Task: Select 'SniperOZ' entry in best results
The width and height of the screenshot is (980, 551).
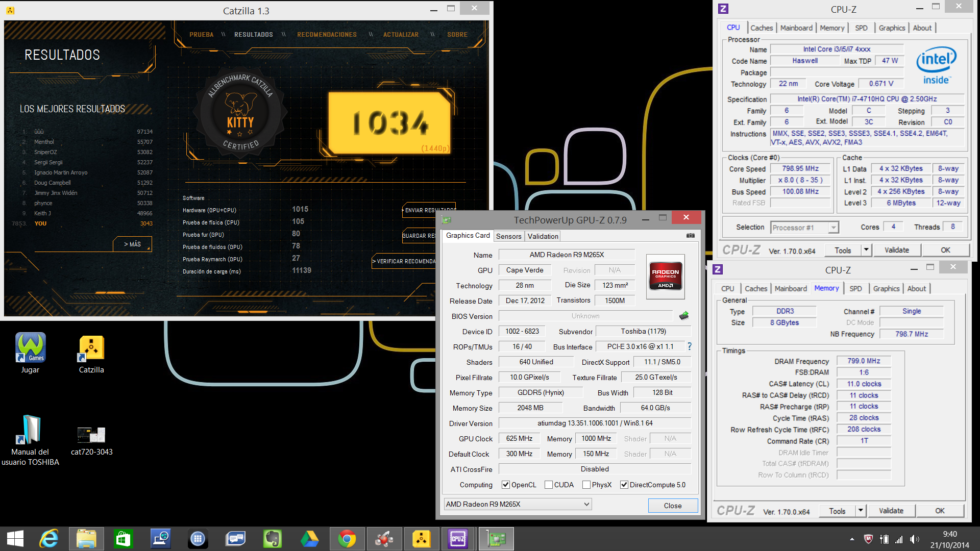Action: coord(87,152)
